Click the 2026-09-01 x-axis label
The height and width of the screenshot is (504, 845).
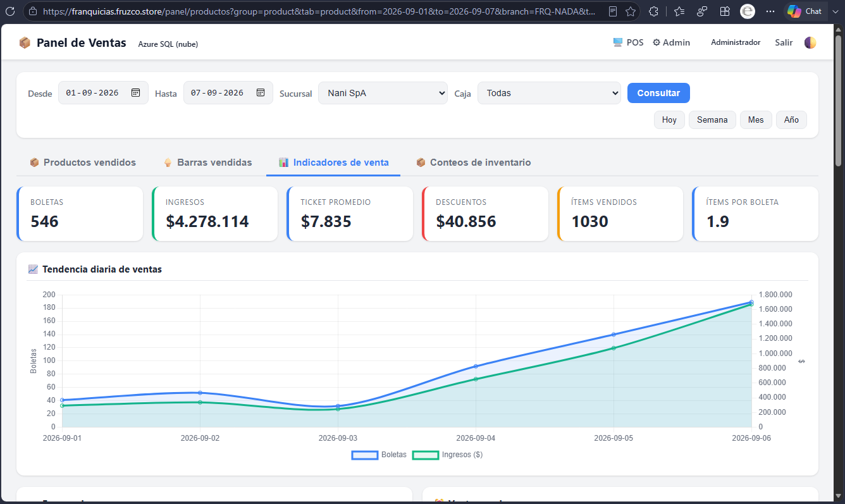pos(62,438)
